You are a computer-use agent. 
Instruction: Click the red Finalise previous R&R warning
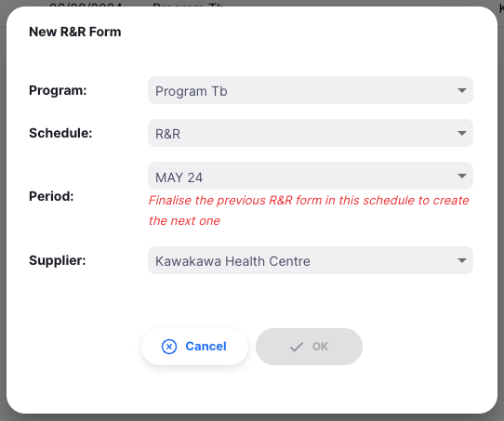point(309,211)
